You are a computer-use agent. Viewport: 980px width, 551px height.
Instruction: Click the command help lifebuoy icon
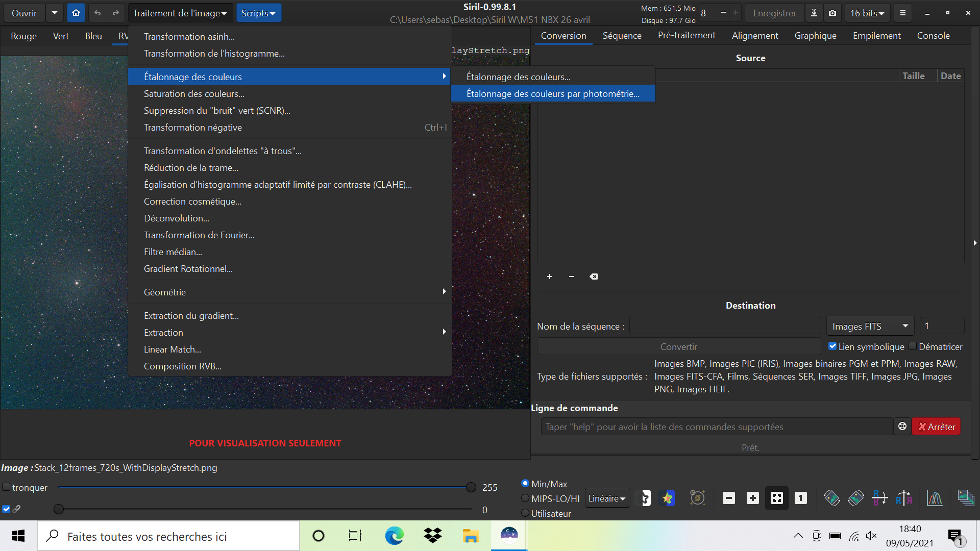902,427
